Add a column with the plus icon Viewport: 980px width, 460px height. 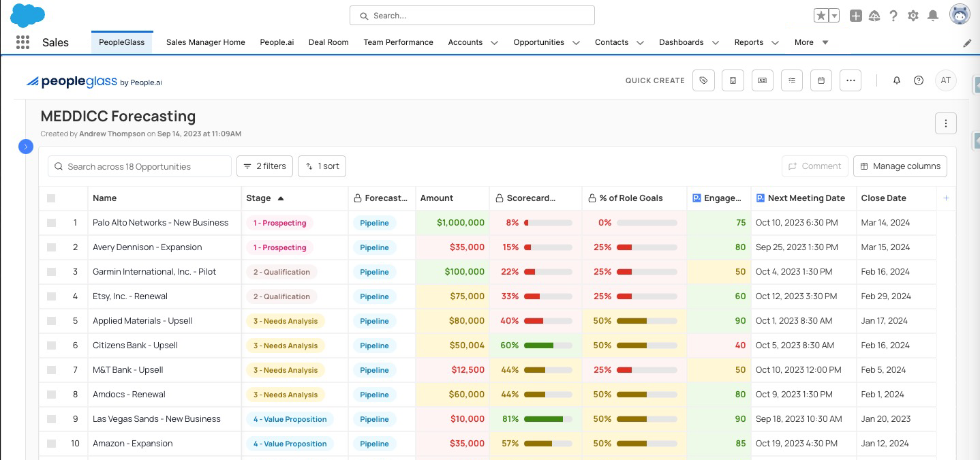coord(946,198)
